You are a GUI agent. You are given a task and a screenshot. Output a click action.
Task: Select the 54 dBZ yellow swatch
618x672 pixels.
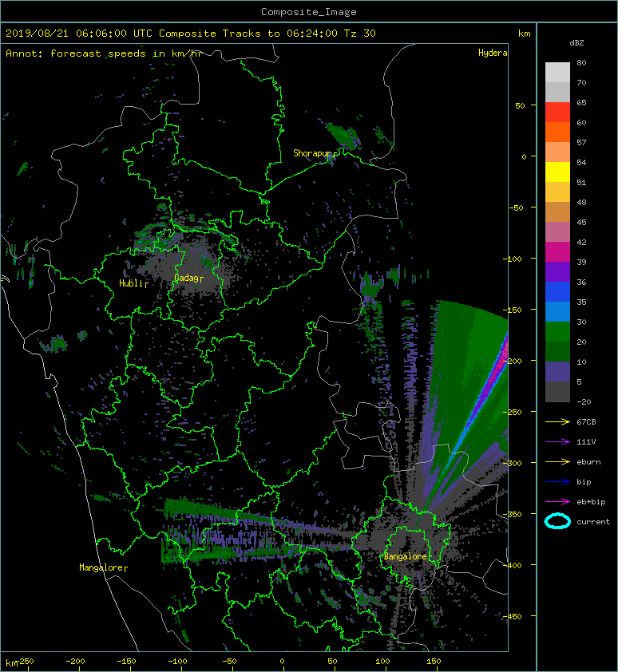click(557, 172)
